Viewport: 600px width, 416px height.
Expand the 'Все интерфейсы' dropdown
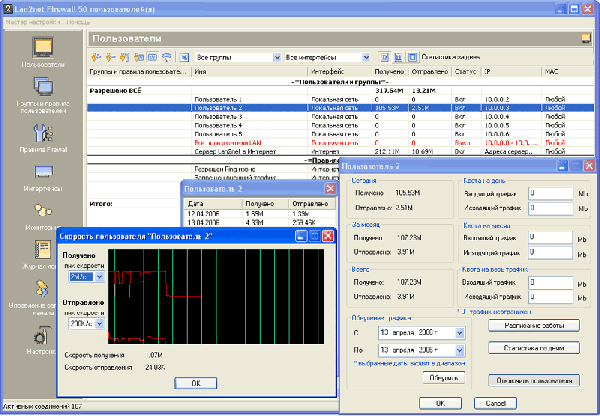pyautogui.click(x=365, y=57)
